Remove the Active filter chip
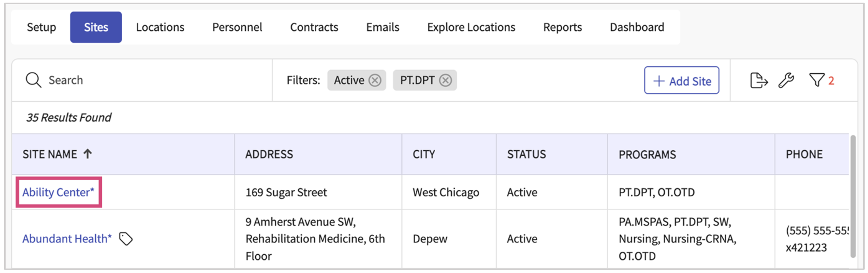Screen dimensions: 868x273 point(375,80)
